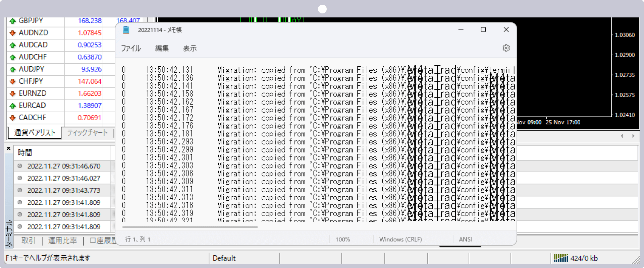Click bid price 0.70691
This screenshot has width=644, height=268.
90,118
